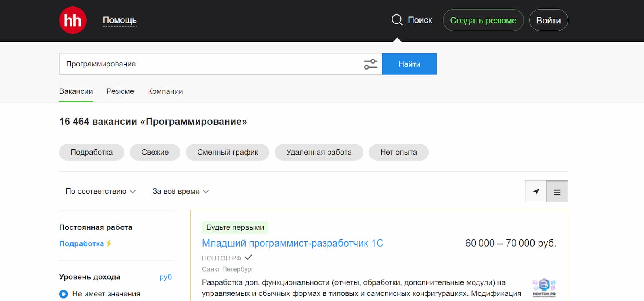Viewport: 644px width, 301px height.
Task: Switch to the Вакансии tab
Action: point(76,91)
